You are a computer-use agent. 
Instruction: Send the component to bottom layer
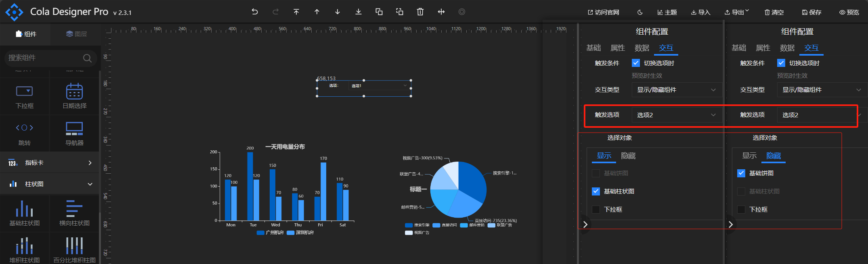tap(358, 12)
